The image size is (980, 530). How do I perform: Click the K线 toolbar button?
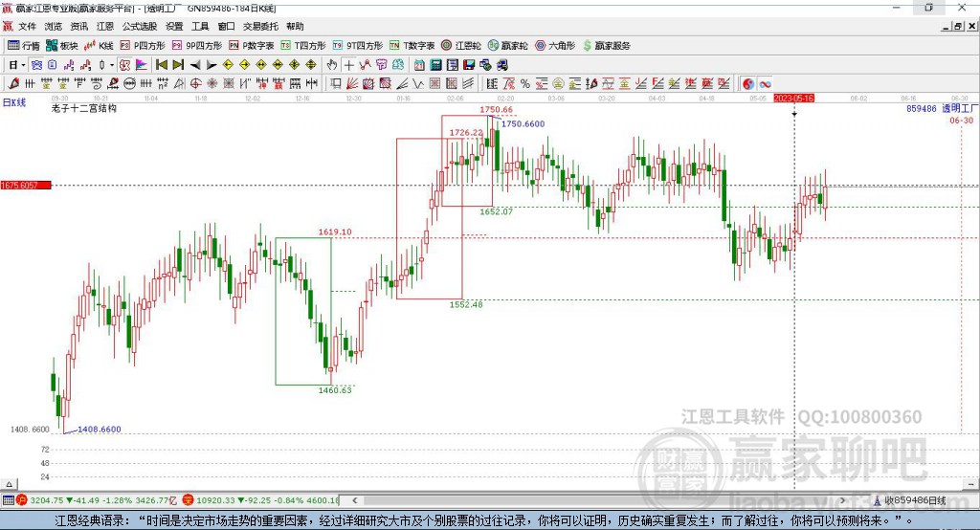click(99, 46)
